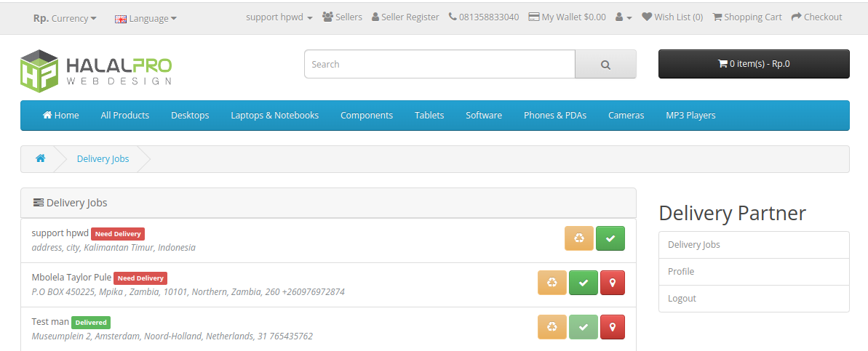Open the black cart items button
Image resolution: width=868 pixels, height=351 pixels.
[753, 64]
